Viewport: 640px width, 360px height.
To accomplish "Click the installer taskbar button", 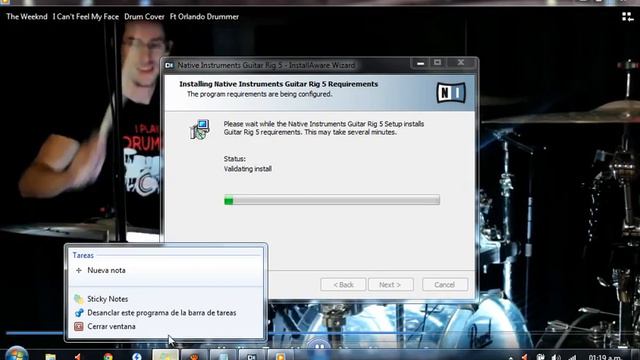I will coord(251,356).
